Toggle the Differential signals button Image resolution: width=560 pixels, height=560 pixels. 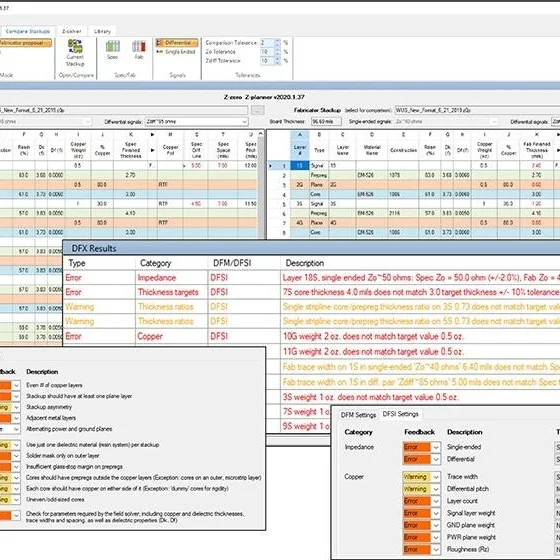pyautogui.click(x=177, y=42)
